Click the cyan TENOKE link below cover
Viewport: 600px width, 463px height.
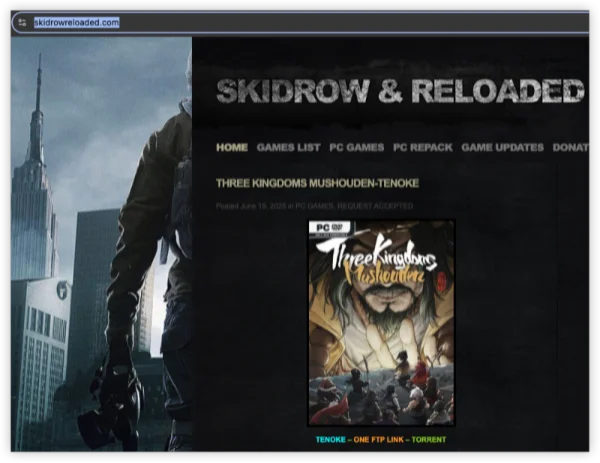(332, 440)
